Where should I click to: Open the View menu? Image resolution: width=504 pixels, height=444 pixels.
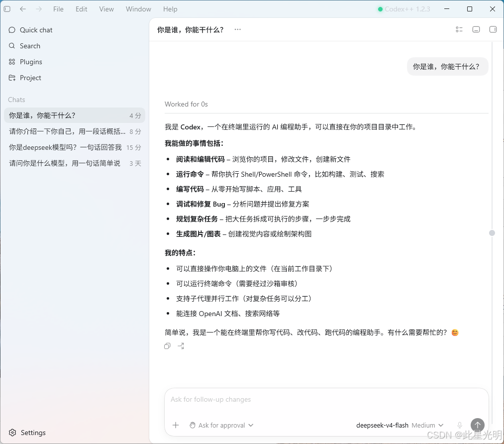point(106,9)
